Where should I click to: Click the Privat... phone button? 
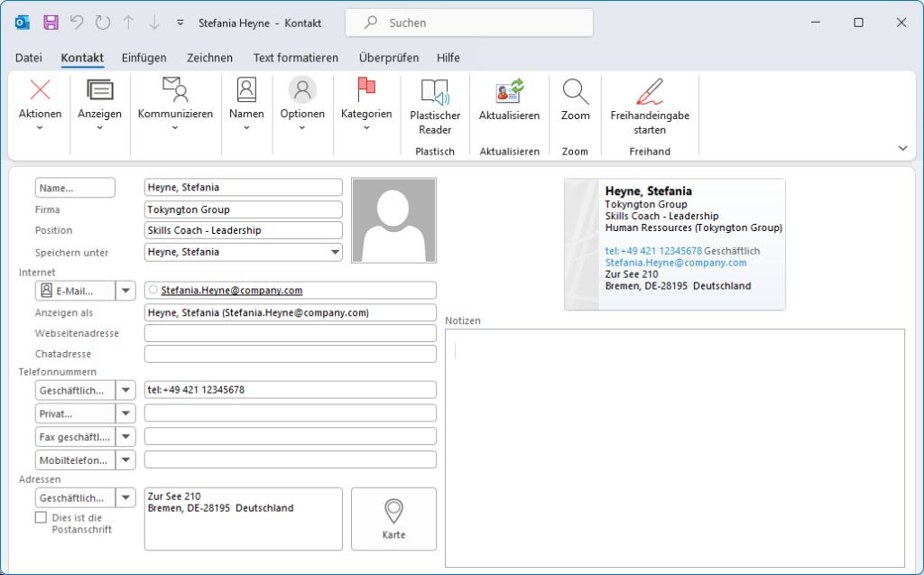pyautogui.click(x=75, y=413)
